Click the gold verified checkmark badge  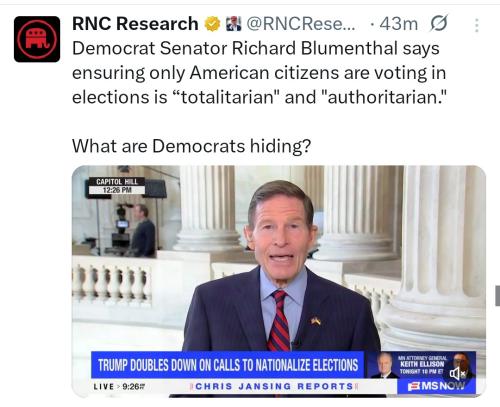click(x=212, y=24)
